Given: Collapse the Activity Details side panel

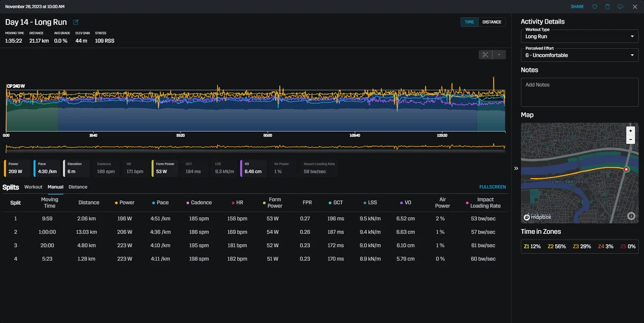Looking at the screenshot, I should [x=516, y=168].
